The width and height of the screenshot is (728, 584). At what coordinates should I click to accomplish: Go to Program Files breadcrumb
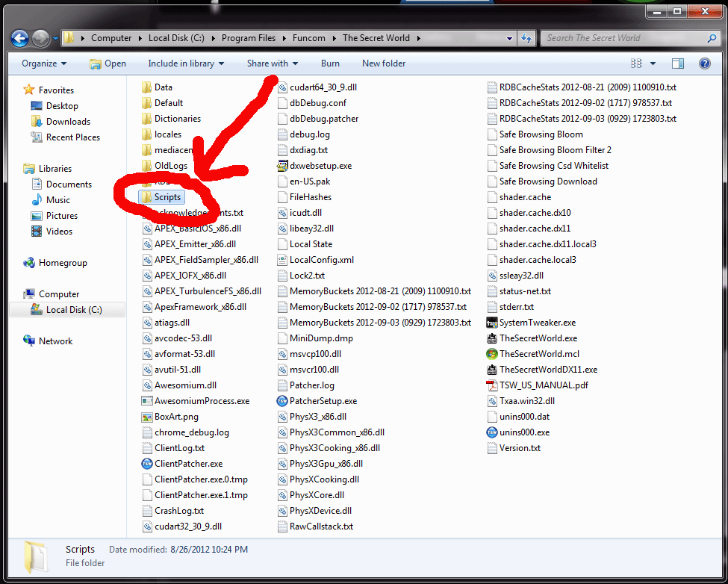[249, 39]
